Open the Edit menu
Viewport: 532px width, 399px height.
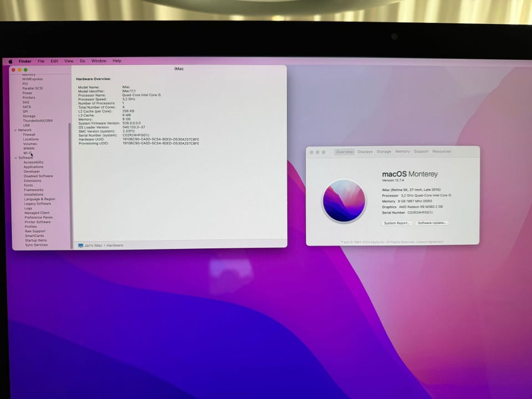coord(54,61)
